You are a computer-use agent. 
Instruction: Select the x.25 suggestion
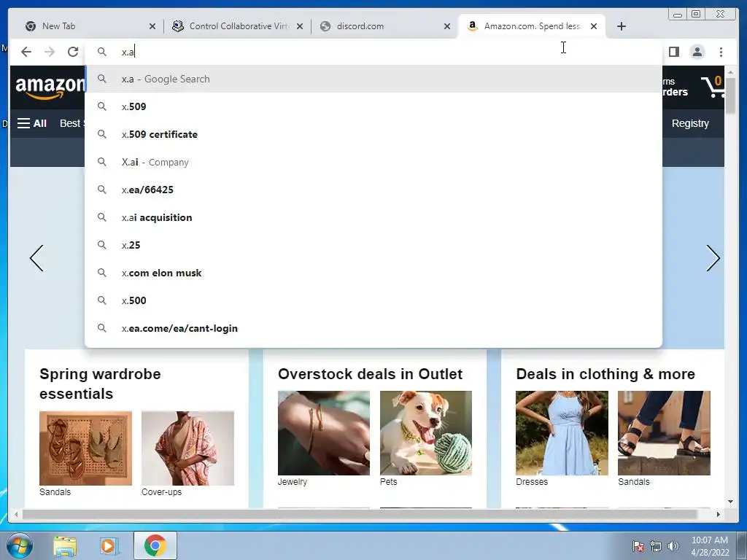point(373,245)
